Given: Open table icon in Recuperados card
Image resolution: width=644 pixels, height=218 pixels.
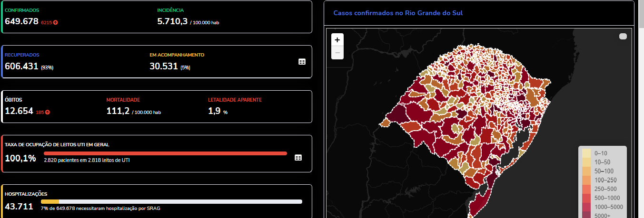Looking at the screenshot, I should click(x=302, y=62).
